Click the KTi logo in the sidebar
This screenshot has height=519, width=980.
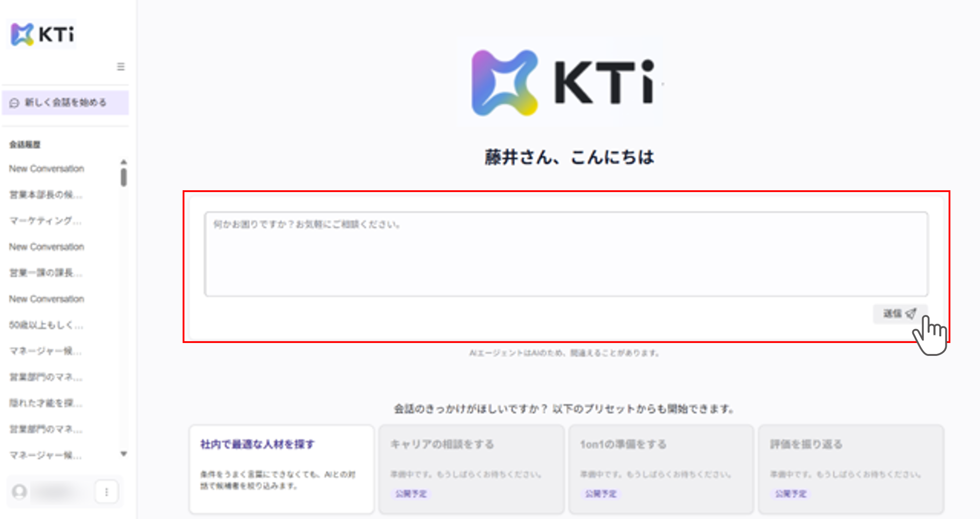42,34
